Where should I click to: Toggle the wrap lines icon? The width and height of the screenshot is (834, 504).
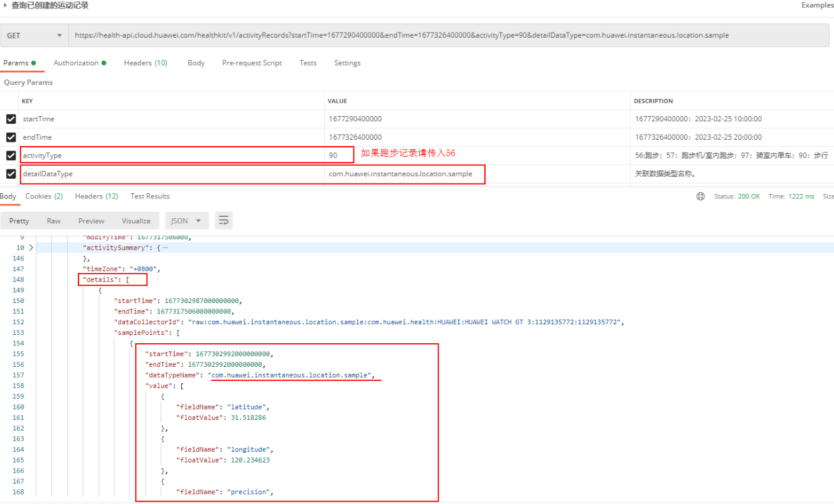tap(223, 221)
